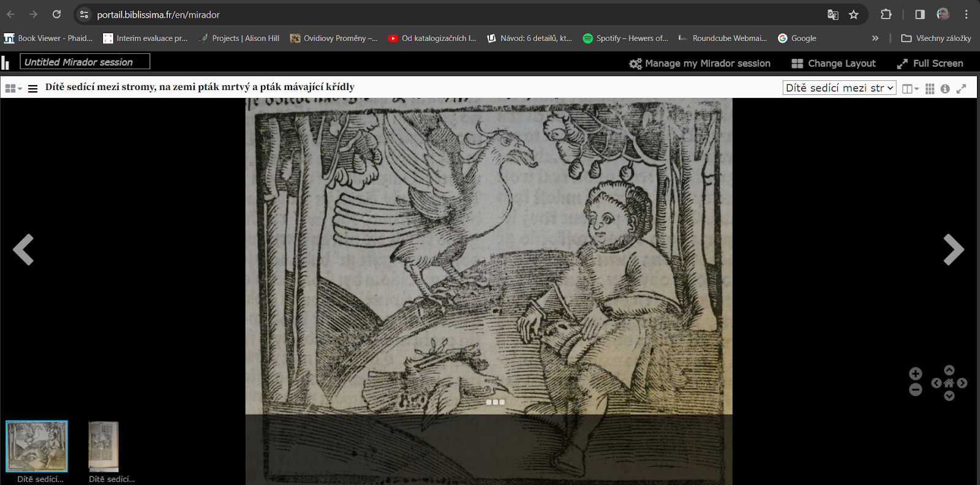The height and width of the screenshot is (485, 980).
Task: Select the first highlighted woodcut thumbnail
Action: click(37, 446)
